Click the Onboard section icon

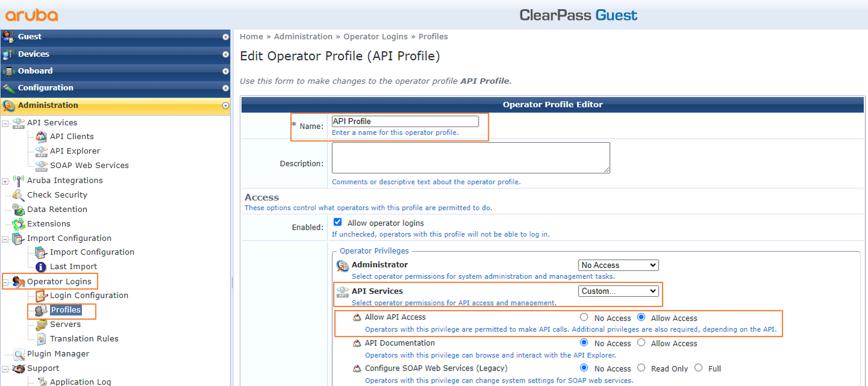click(x=8, y=71)
